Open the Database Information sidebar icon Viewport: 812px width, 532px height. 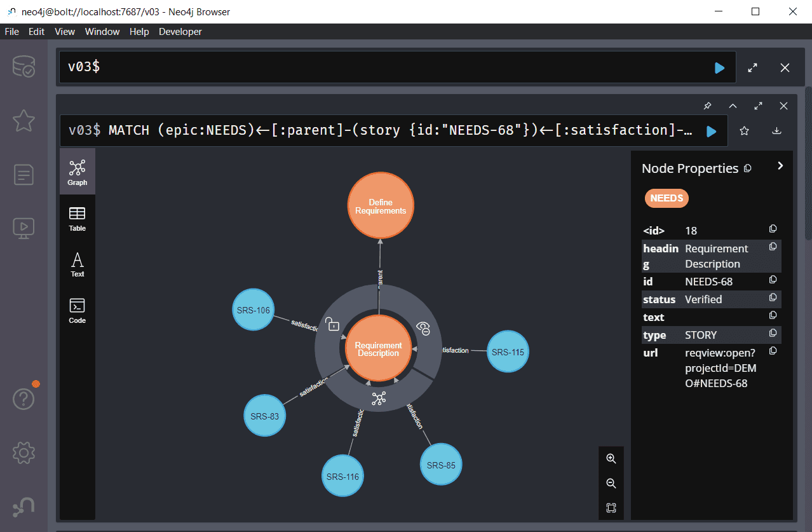point(24,67)
